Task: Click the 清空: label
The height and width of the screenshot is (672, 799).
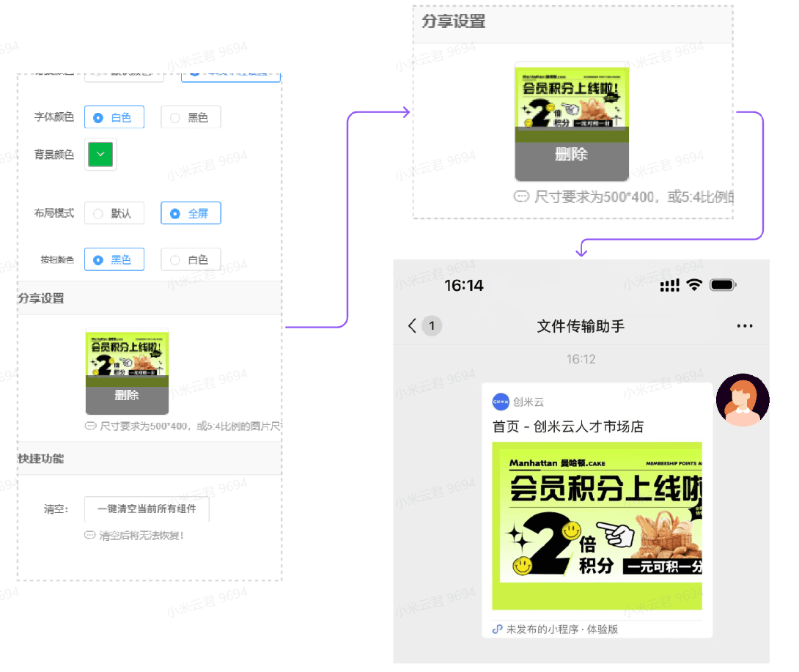Action: point(56,509)
